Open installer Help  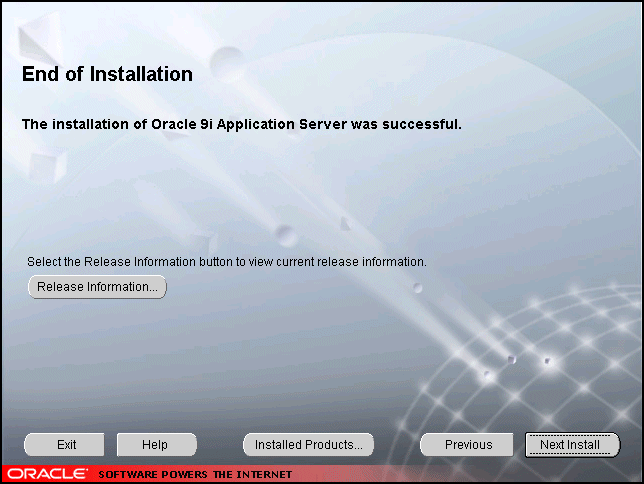(x=157, y=445)
